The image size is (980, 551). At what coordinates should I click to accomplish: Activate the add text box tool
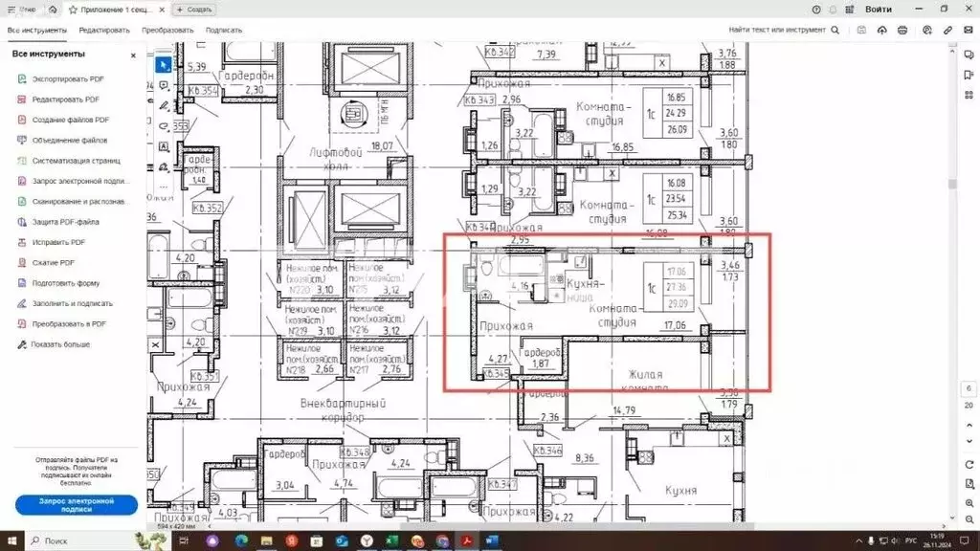164,146
